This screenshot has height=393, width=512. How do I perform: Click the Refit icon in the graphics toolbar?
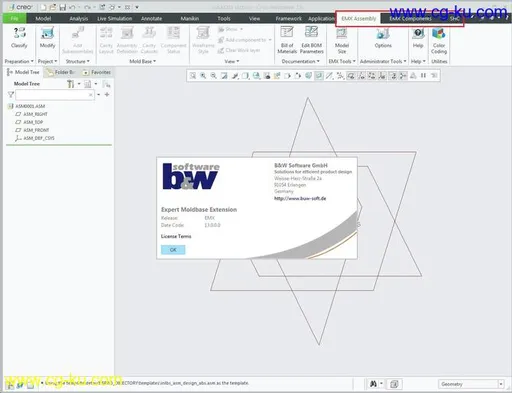(193, 76)
